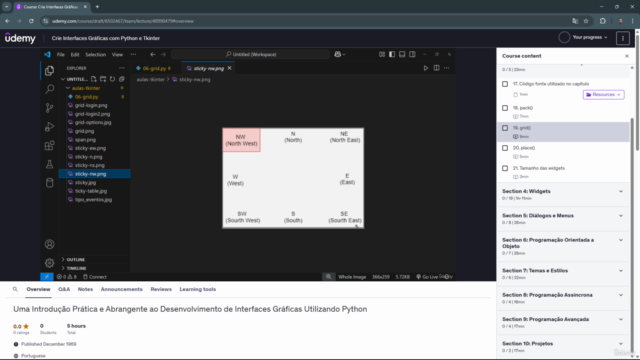Switch to the Learning tools tab

coord(198,289)
